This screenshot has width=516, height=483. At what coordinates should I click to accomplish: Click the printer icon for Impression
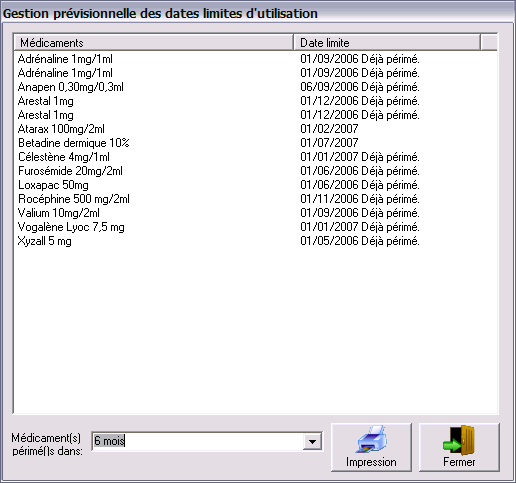(372, 439)
